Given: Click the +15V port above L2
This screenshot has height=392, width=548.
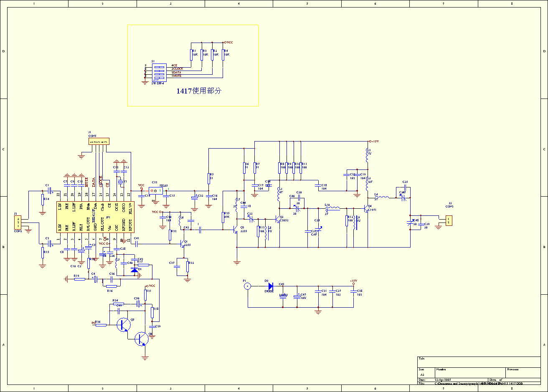Looking at the screenshot, I should pos(373,142).
